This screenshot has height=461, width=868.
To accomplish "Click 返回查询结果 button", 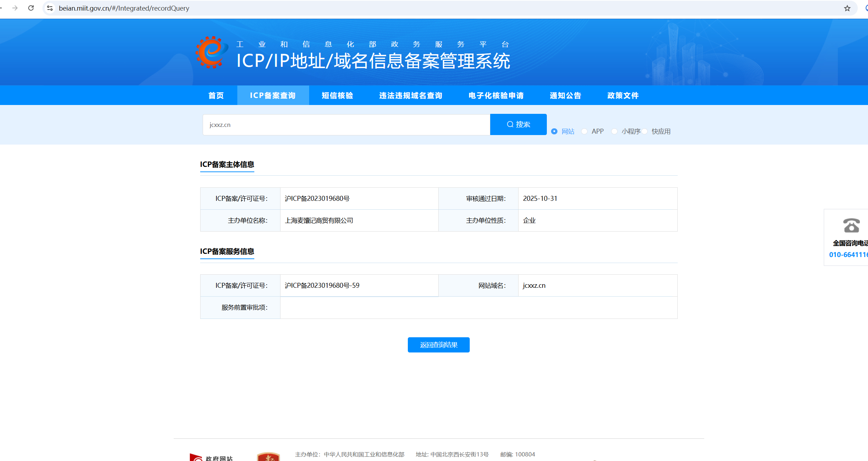I will point(439,345).
